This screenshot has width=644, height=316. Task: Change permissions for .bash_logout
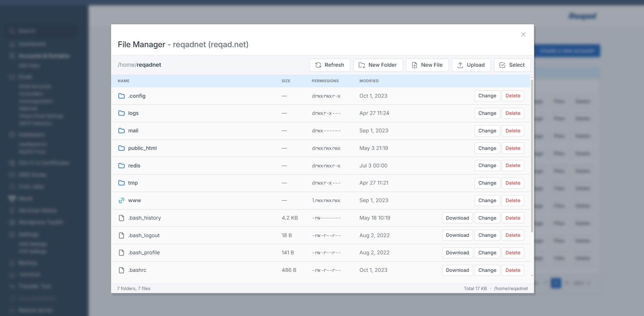487,235
